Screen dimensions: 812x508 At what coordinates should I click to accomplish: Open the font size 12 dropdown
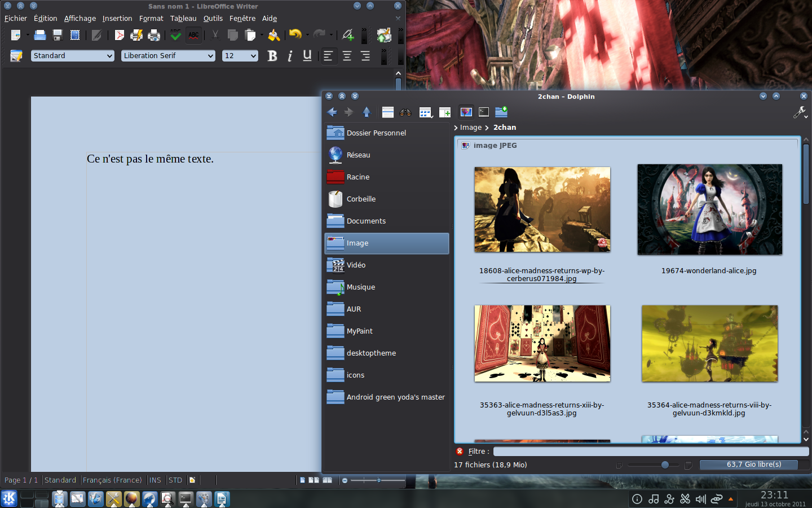click(x=253, y=56)
